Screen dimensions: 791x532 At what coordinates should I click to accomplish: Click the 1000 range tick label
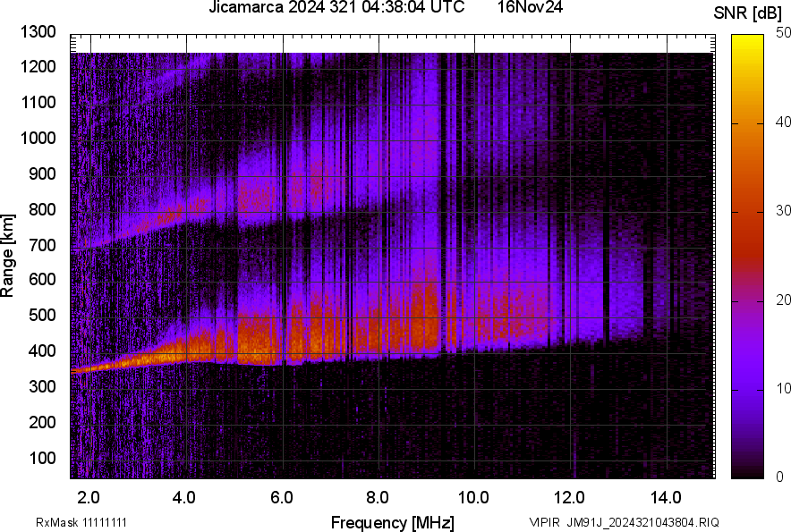(x=38, y=138)
